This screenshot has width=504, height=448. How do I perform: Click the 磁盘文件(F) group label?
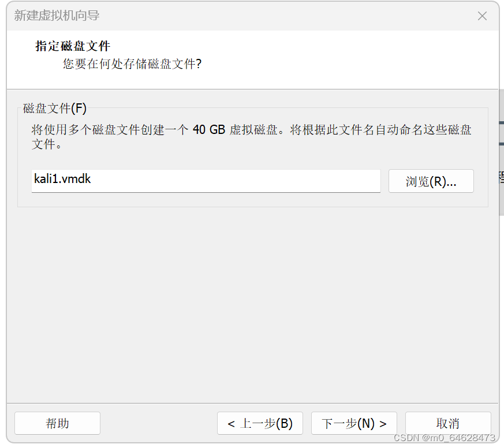coord(55,109)
